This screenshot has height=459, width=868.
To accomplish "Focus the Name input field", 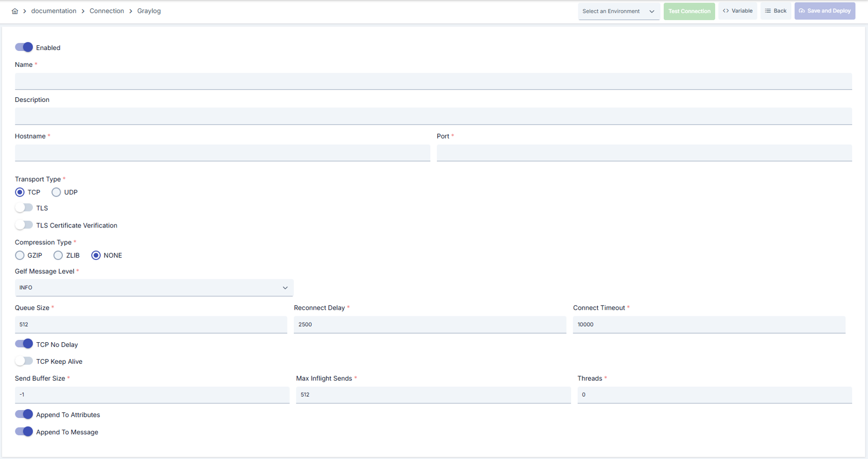I will 433,81.
